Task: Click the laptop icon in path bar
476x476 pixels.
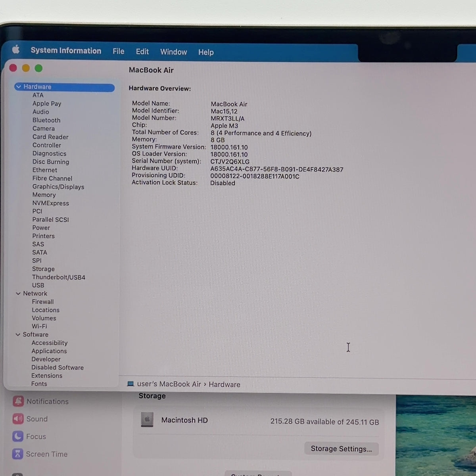Action: tap(131, 384)
